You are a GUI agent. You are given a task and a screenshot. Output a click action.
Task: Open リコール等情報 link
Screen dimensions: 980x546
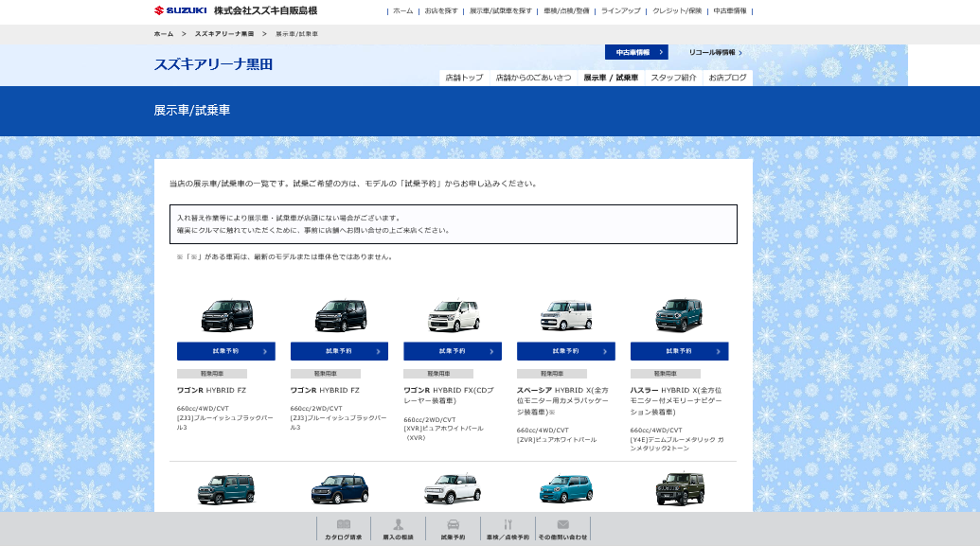[715, 52]
